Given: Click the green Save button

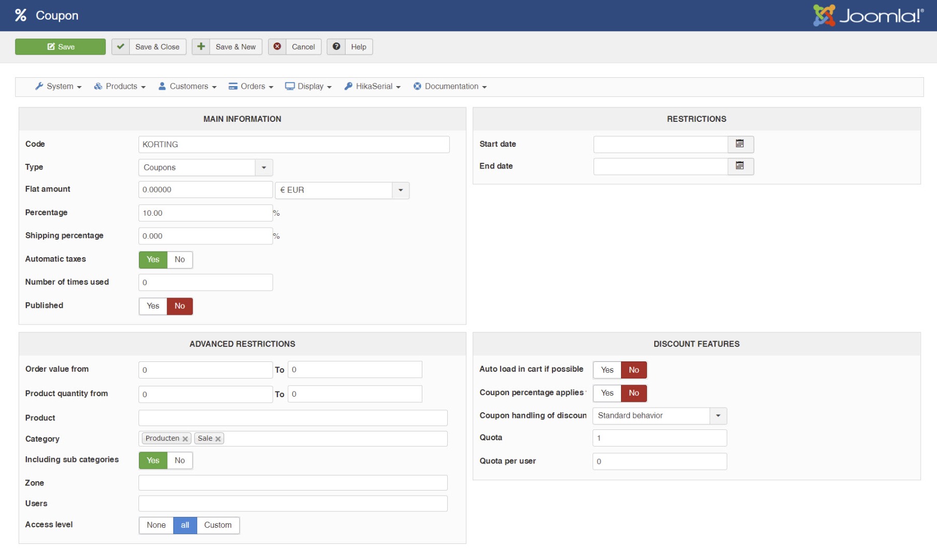Looking at the screenshot, I should point(60,47).
